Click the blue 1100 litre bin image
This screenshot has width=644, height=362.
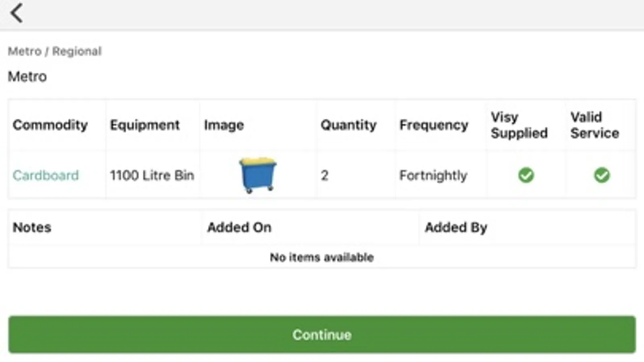pyautogui.click(x=258, y=175)
